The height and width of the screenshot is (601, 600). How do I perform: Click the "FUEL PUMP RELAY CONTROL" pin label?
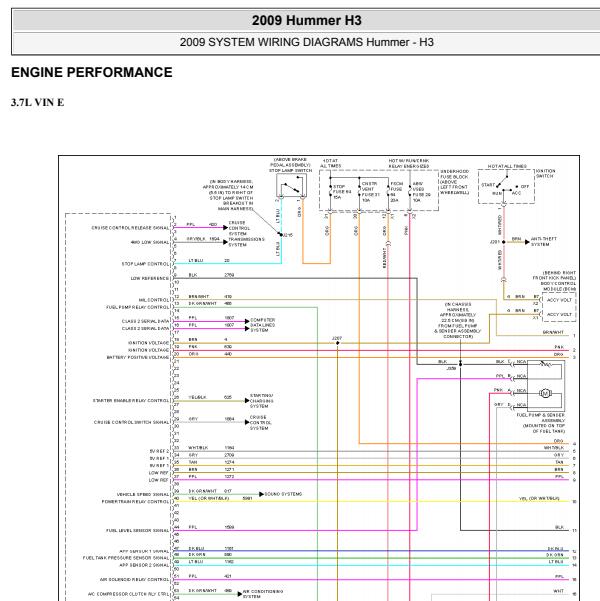click(137, 307)
